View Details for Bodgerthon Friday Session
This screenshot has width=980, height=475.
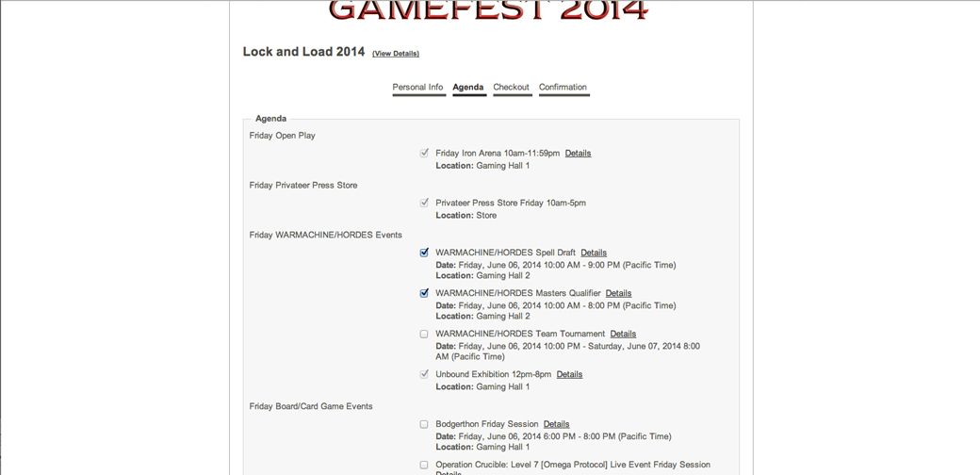pyautogui.click(x=556, y=425)
